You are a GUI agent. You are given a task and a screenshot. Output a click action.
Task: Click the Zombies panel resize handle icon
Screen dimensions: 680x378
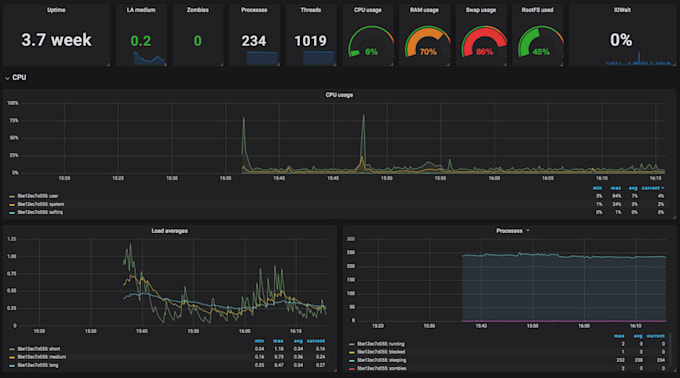221,64
